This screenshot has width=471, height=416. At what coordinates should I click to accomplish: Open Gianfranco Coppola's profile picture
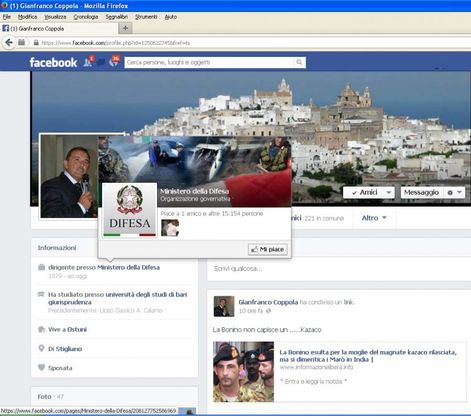[x=69, y=176]
